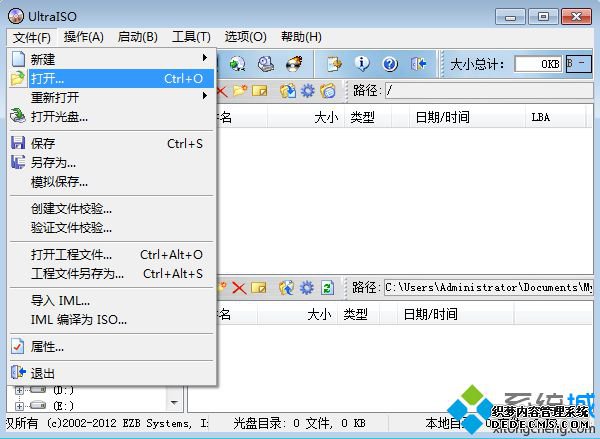Image resolution: width=600 pixels, height=439 pixels.
Task: Click the Make CD/DVD Image toolbar icon
Action: click(266, 64)
